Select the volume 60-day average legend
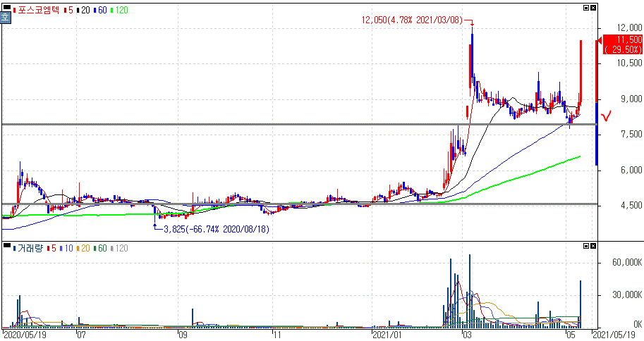Screen dimensions: 644x341 point(100,248)
